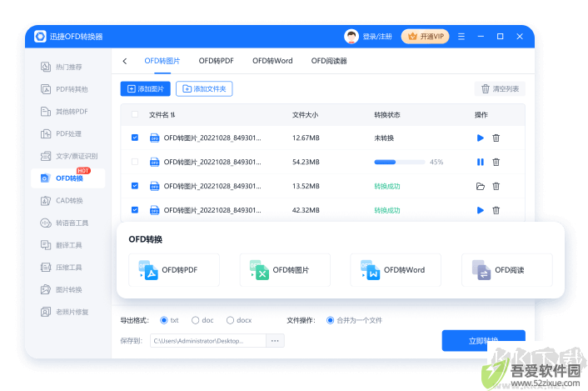The height and width of the screenshot is (391, 588).
Task: Click 清空列表 to clear the list
Action: tap(500, 89)
